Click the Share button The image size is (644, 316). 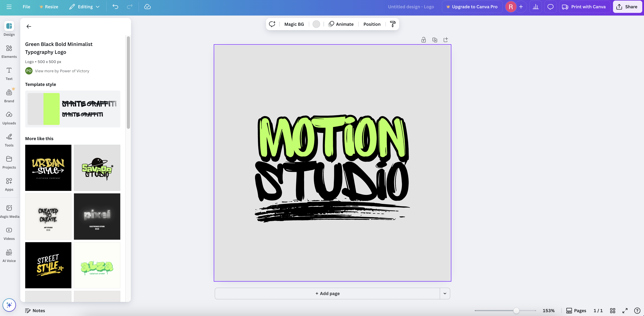coord(627,7)
